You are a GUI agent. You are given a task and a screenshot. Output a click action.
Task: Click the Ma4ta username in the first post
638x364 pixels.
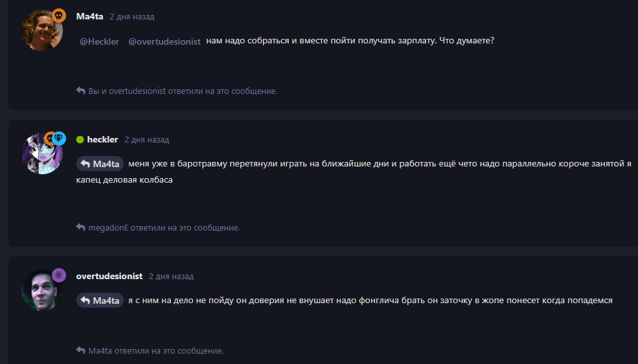point(89,17)
